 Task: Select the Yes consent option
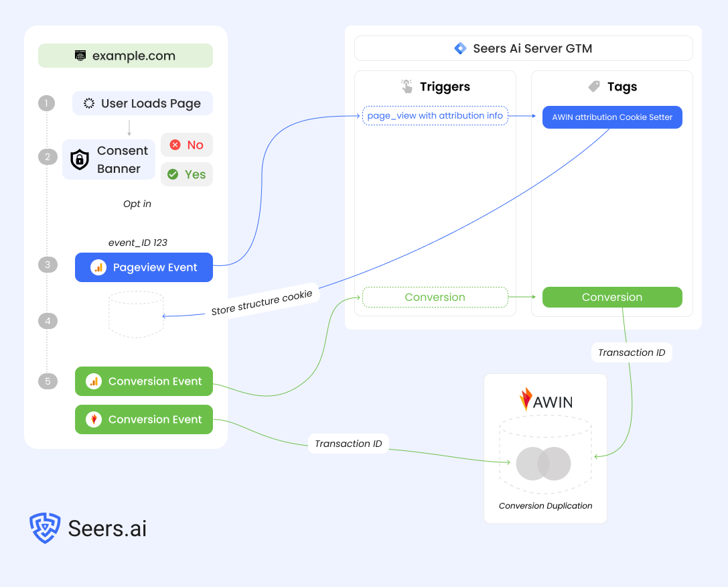[187, 174]
